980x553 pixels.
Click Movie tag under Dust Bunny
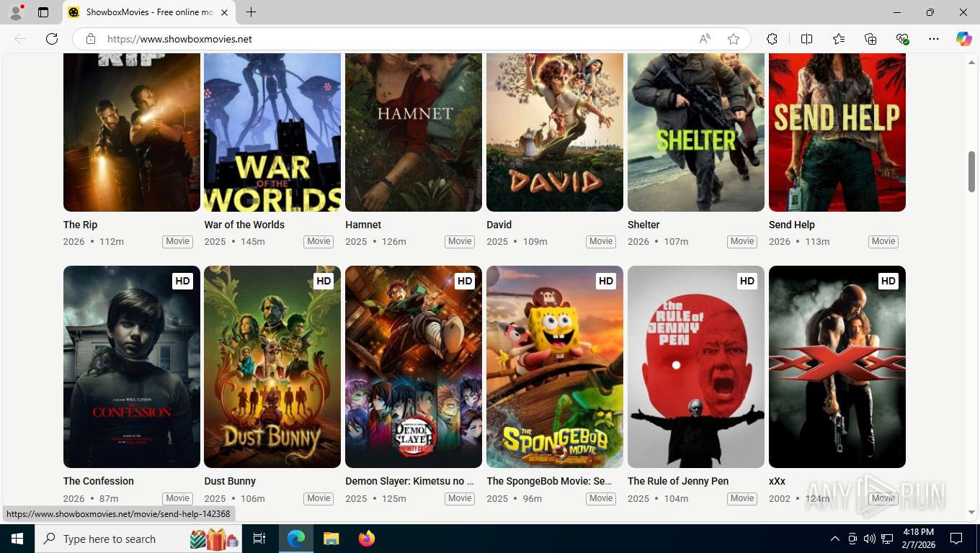tap(318, 498)
